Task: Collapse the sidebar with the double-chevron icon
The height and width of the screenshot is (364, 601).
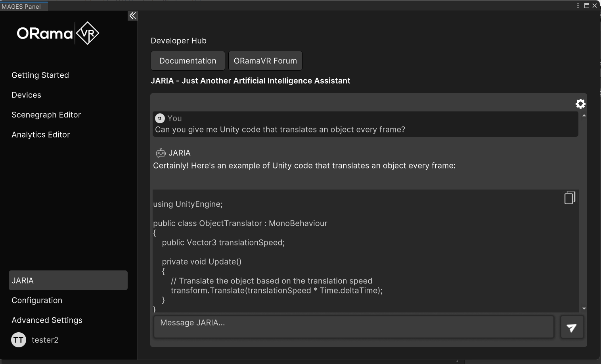Action: point(132,16)
